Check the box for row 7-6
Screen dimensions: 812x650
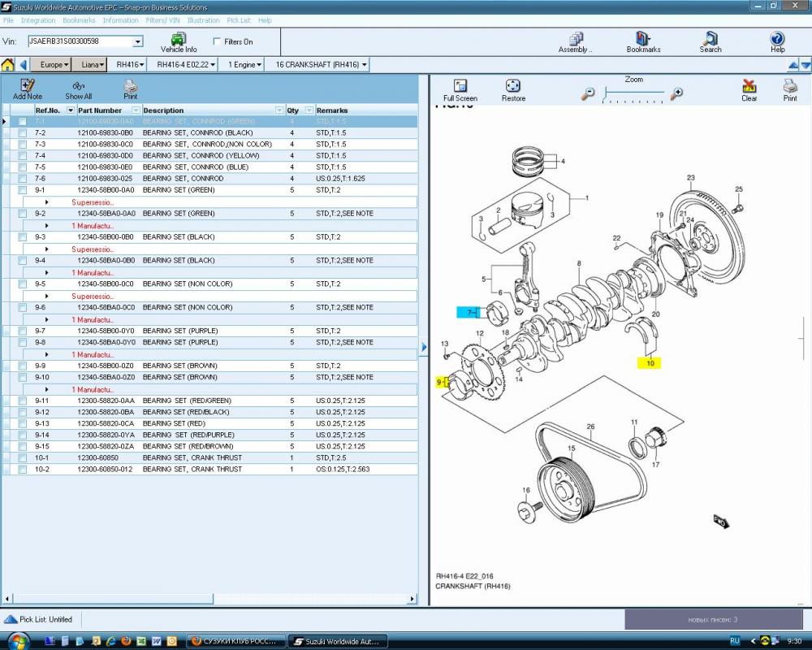22,179
